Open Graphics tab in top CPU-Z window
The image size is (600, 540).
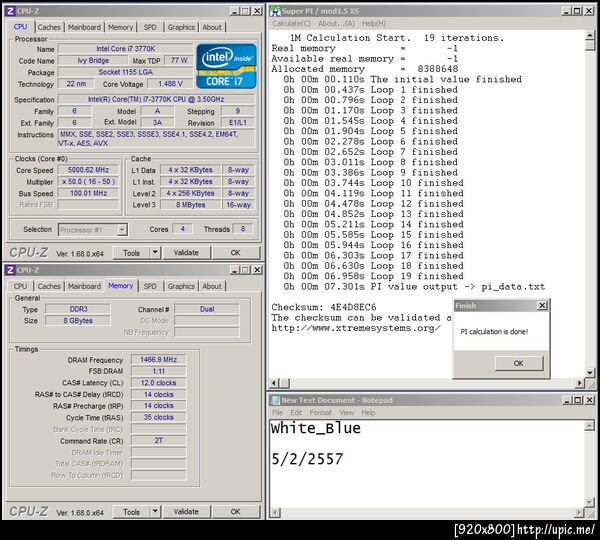tap(181, 27)
